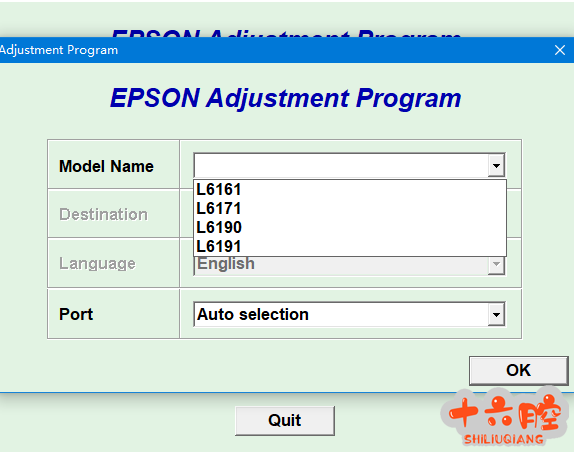Viewport: 574px width, 452px height.
Task: Click the greyed Destination label
Action: click(x=104, y=214)
